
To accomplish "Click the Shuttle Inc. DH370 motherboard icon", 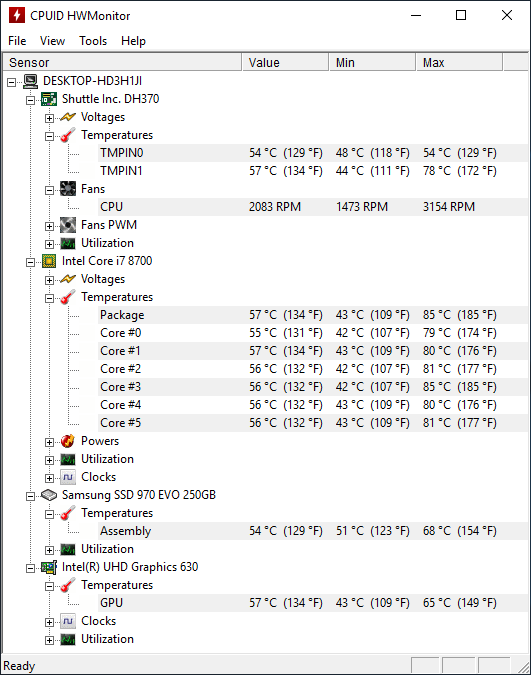I will pos(49,99).
